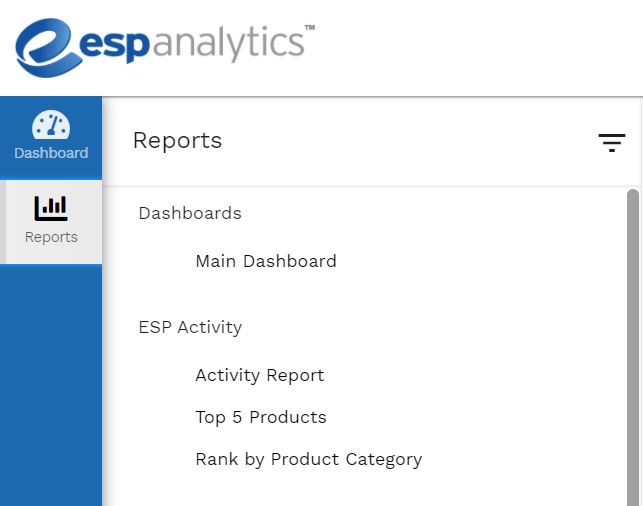Collapse the Dashboards category header
This screenshot has width=643, height=506.
coord(190,213)
